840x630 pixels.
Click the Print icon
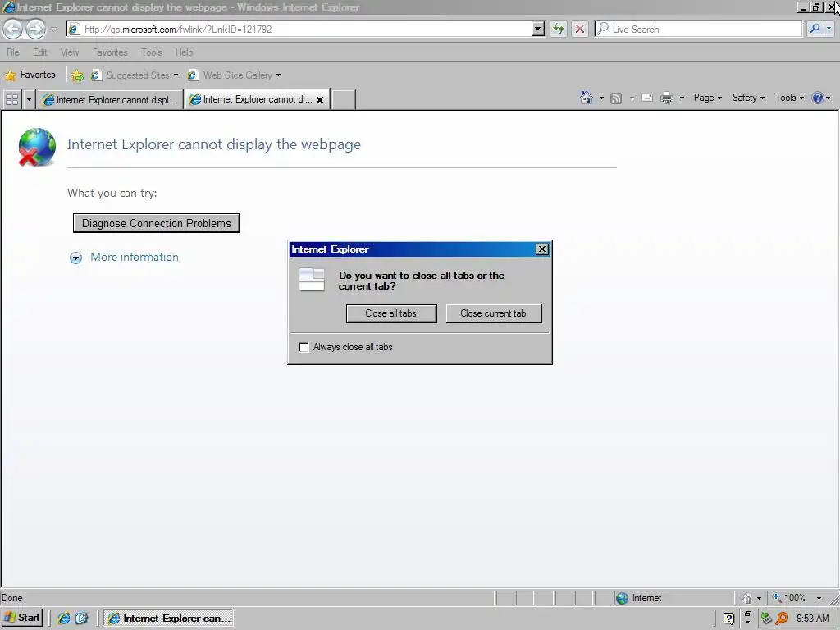click(x=666, y=98)
